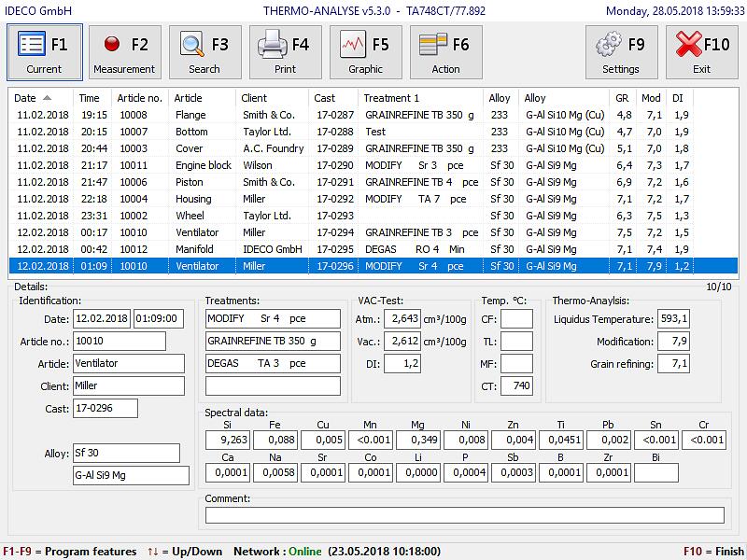Viewport: 747px width, 560px height.
Task: Click the Liquidus Temperature value field
Action: point(673,319)
